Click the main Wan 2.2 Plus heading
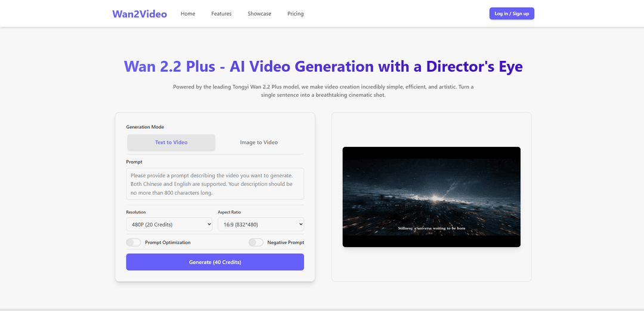The height and width of the screenshot is (311, 644). click(323, 66)
